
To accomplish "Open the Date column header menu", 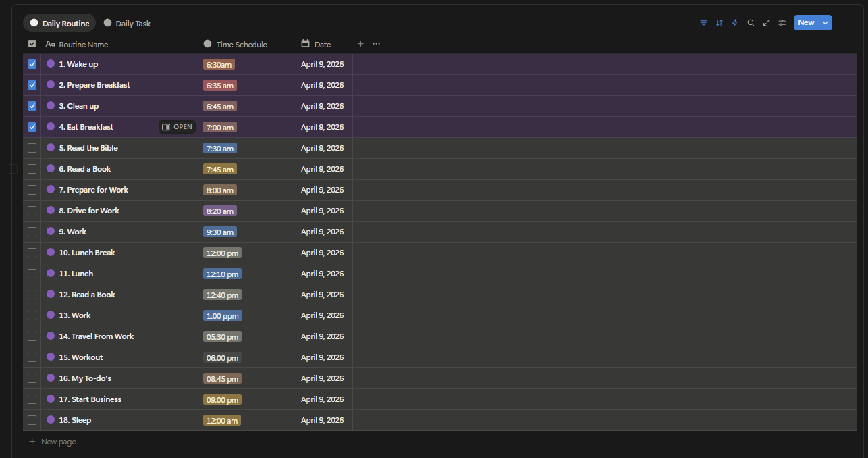I will [323, 44].
